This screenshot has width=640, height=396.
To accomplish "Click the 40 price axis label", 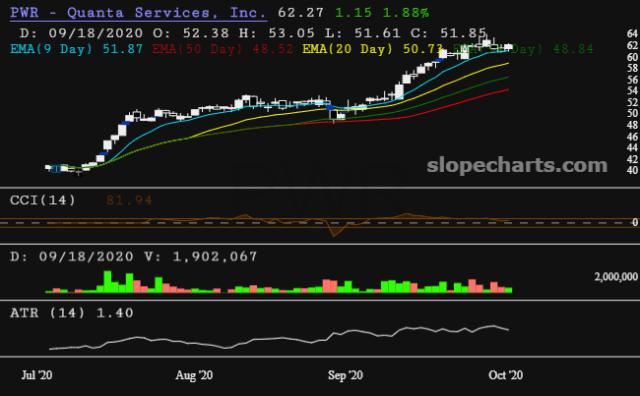I will (x=632, y=170).
